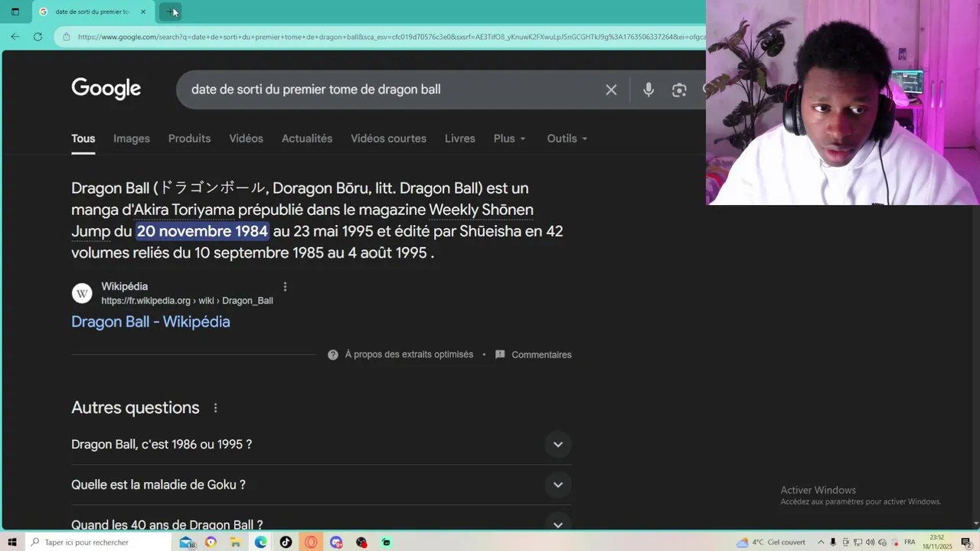This screenshot has height=551, width=980.
Task: Switch to the Vidéos courtes tab
Action: 388,139
